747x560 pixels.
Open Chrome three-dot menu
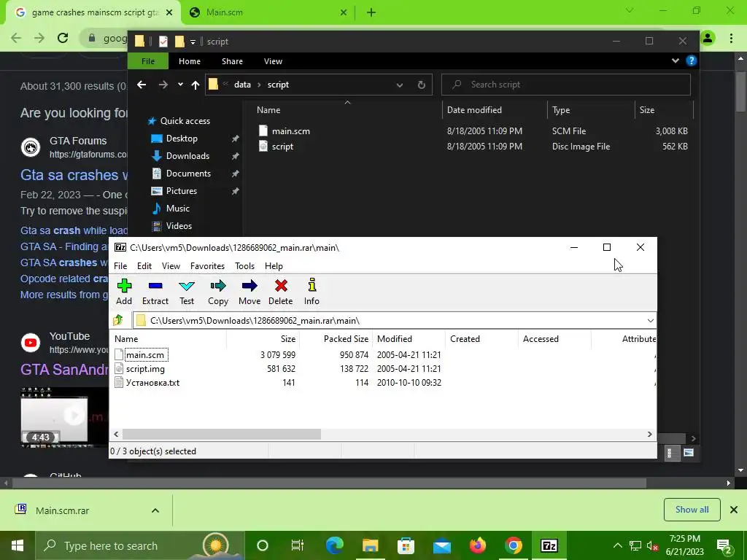coord(731,38)
